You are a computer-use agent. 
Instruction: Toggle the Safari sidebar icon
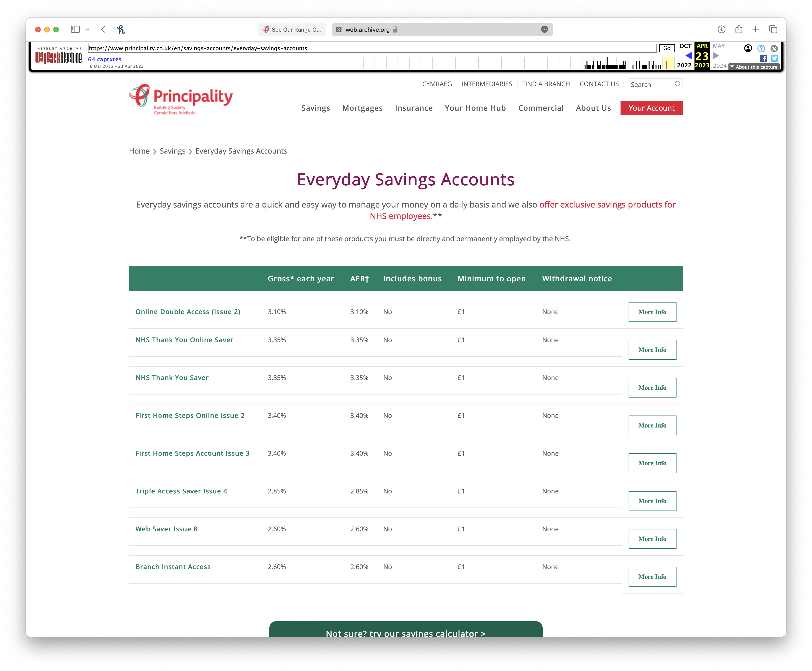coord(75,29)
